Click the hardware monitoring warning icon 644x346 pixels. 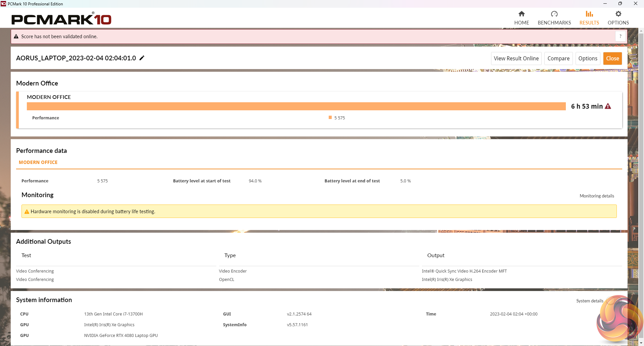27,212
